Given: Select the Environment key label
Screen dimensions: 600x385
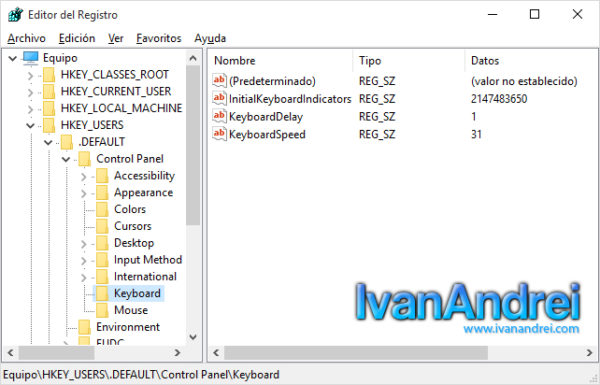Looking at the screenshot, I should tap(128, 327).
